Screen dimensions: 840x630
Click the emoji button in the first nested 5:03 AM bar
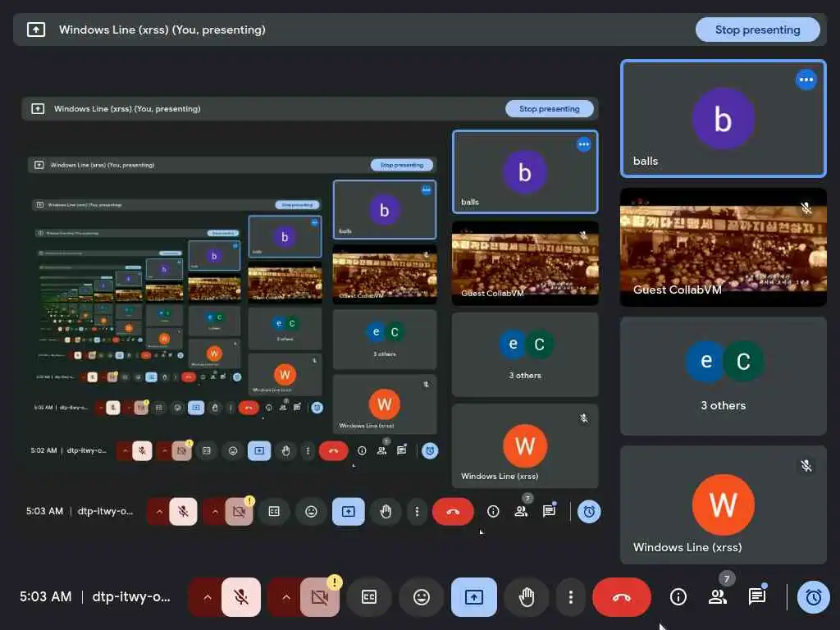(311, 512)
